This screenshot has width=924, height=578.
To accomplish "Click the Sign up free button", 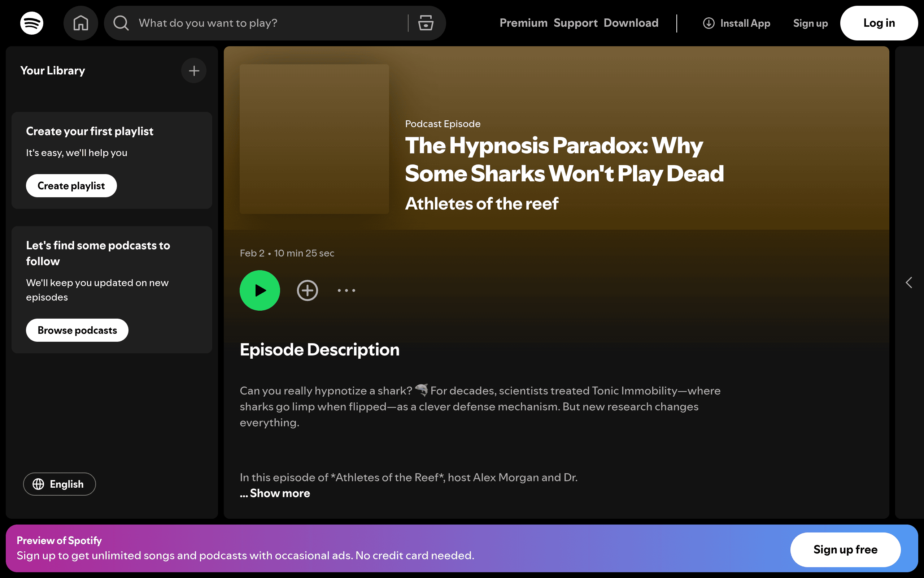I will [x=845, y=550].
